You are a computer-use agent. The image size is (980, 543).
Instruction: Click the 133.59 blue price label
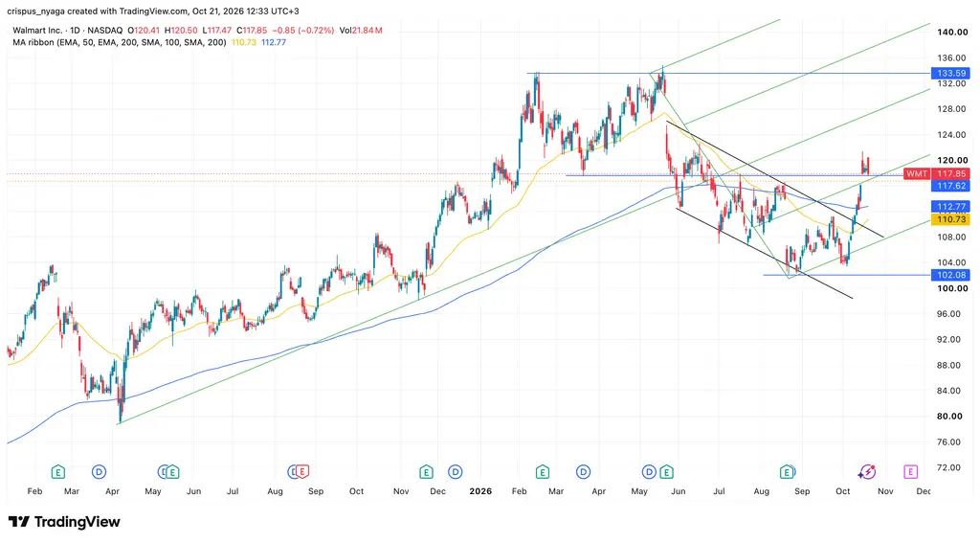click(951, 73)
